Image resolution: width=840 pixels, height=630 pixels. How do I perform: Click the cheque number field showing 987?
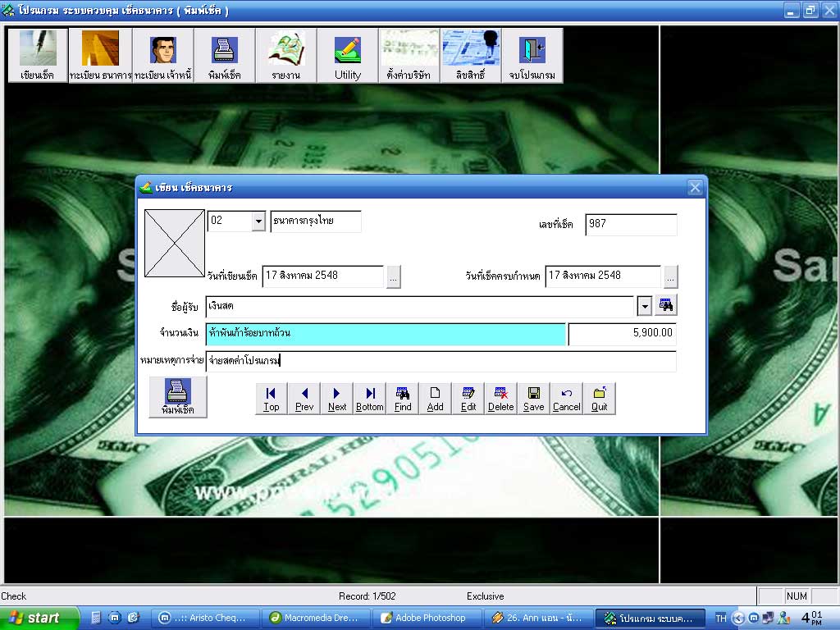click(631, 224)
